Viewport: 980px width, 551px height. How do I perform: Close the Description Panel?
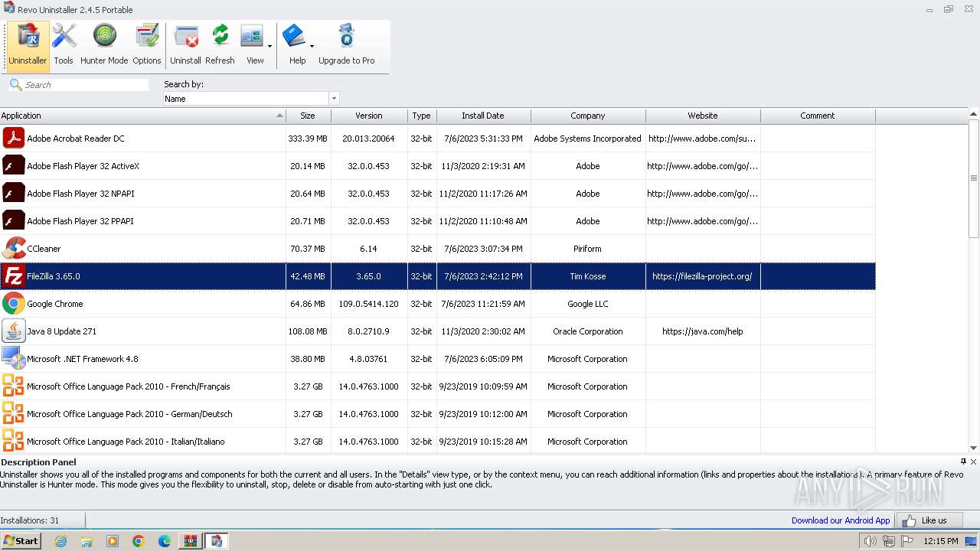click(x=973, y=461)
